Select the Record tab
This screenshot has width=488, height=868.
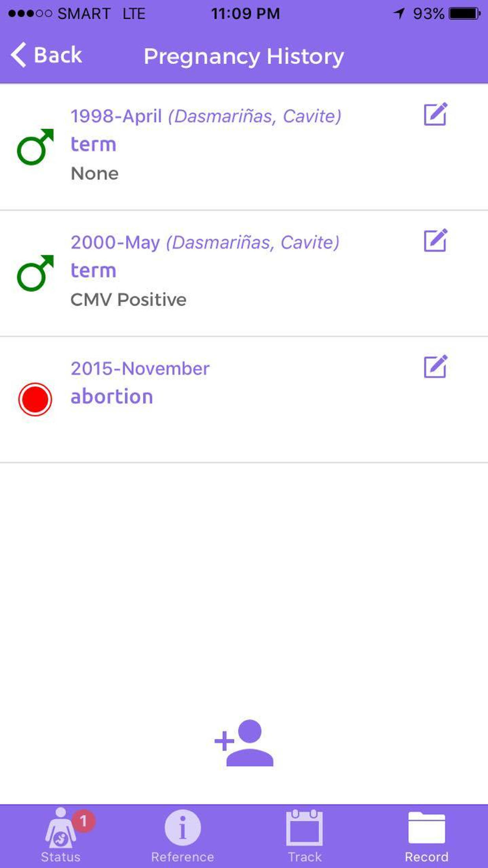click(427, 836)
